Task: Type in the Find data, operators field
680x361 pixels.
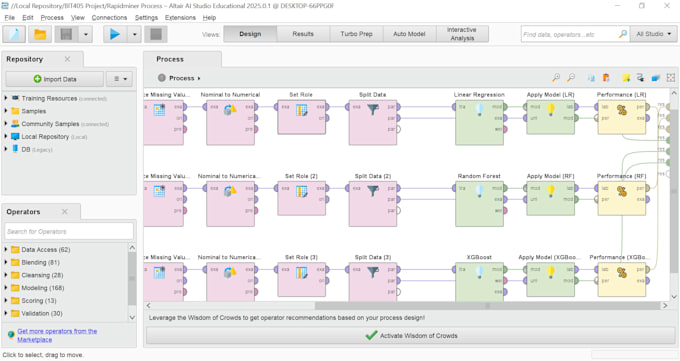Action: 569,34
